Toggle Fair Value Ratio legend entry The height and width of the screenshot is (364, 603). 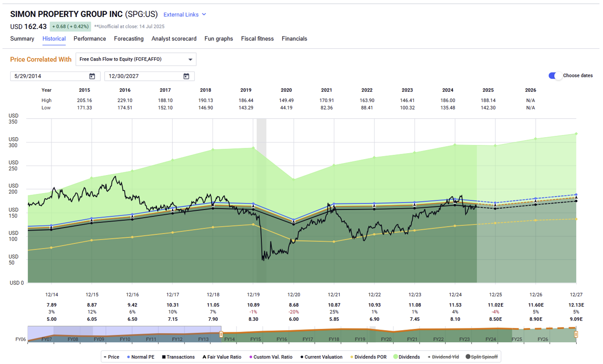pyautogui.click(x=222, y=357)
